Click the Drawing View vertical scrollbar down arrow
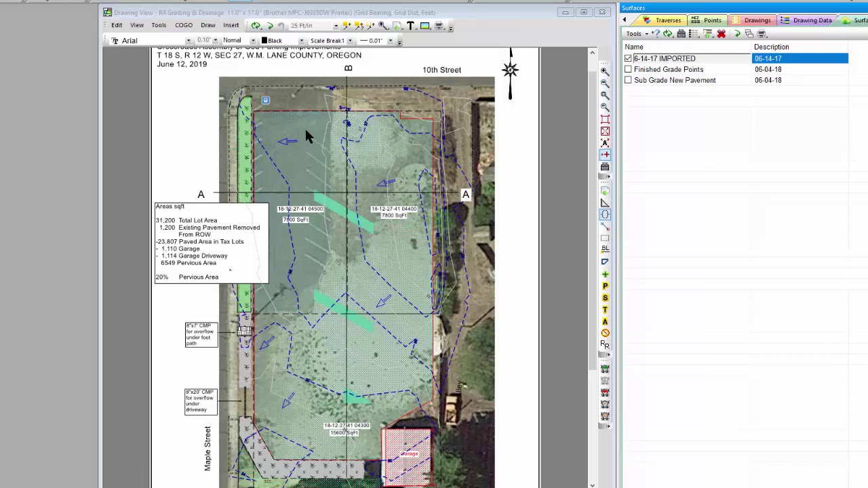 tap(593, 485)
